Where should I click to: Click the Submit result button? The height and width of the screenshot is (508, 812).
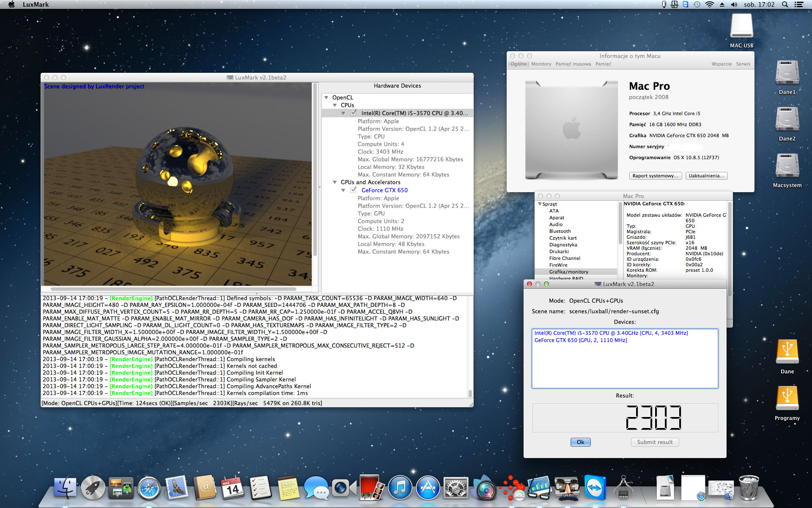click(x=655, y=442)
